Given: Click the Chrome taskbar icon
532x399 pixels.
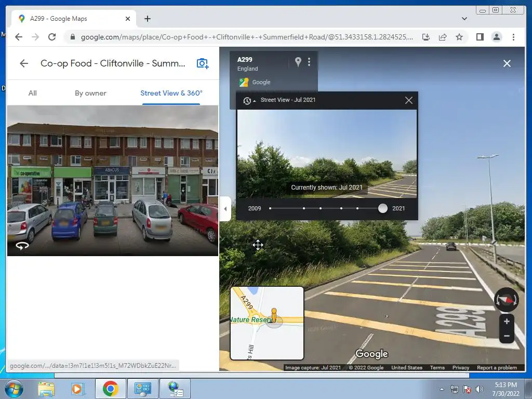Looking at the screenshot, I should (x=110, y=389).
